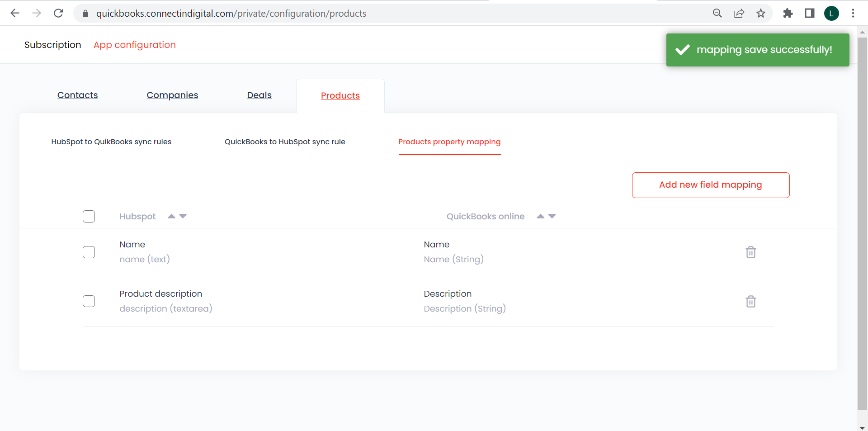Click 'description (textarea)' property text
868x431 pixels.
tap(166, 308)
